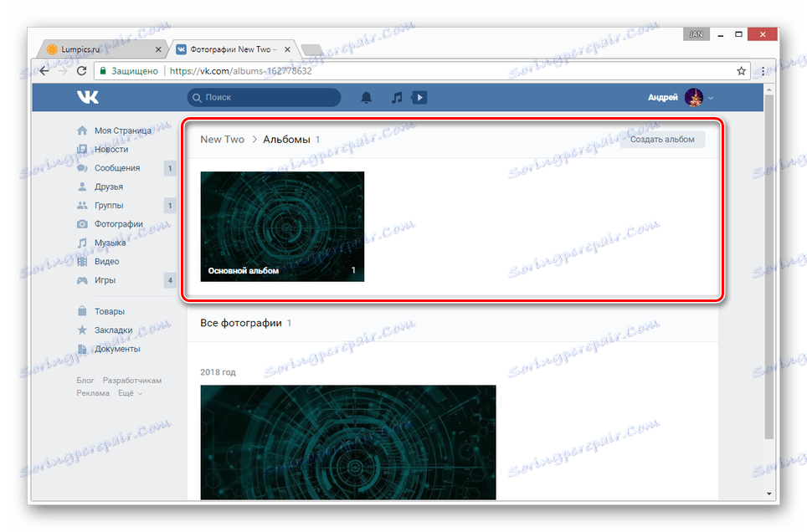Image resolution: width=807 pixels, height=532 pixels.
Task: Click the Друзья person icon
Action: 82,187
